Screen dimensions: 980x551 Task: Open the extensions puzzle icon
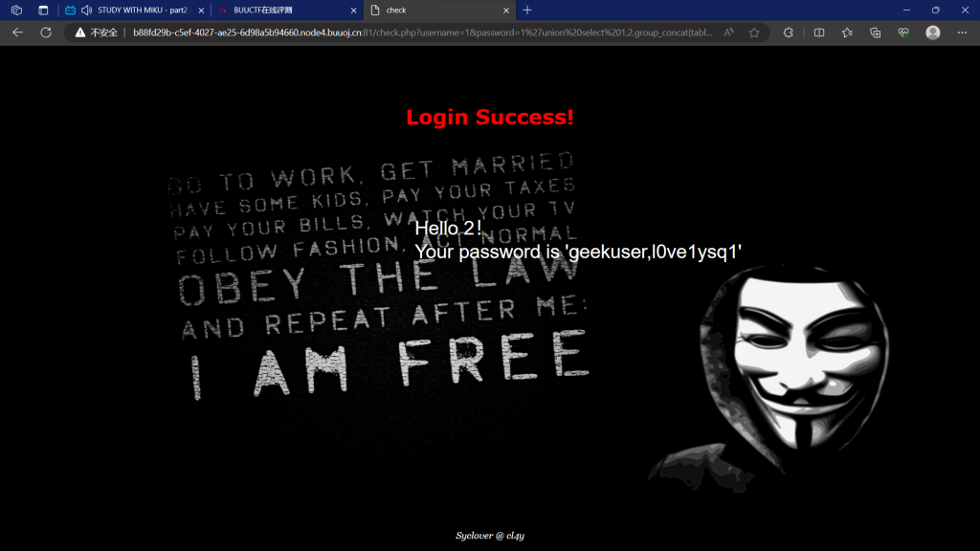(789, 33)
